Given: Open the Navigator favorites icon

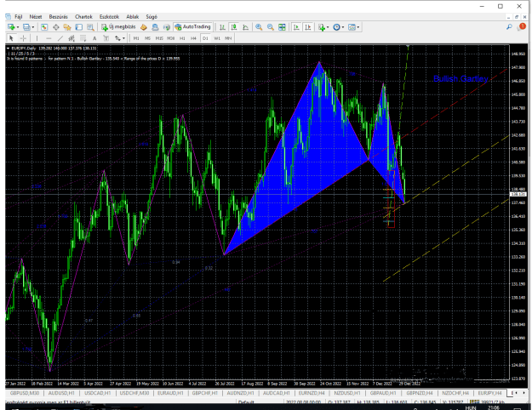Looking at the screenshot, I should [x=67, y=27].
